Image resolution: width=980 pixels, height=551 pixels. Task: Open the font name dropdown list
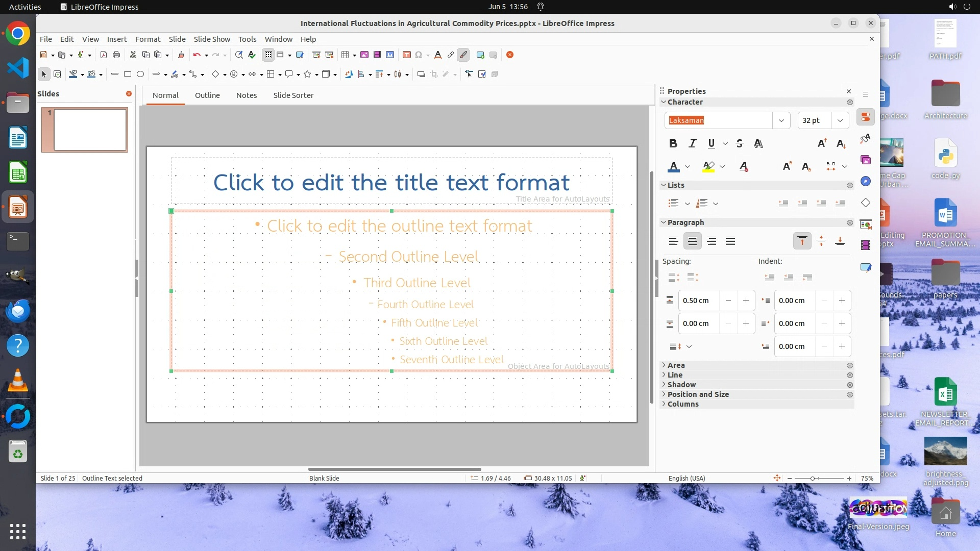coord(781,120)
